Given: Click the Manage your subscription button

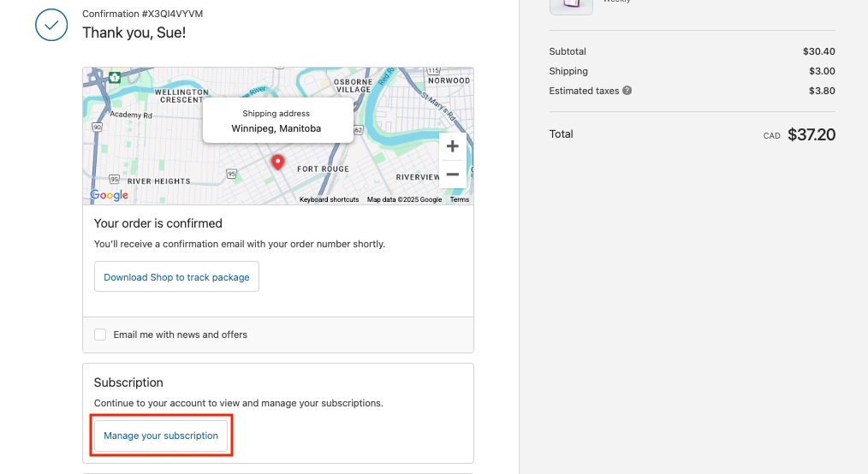Looking at the screenshot, I should tap(161, 435).
